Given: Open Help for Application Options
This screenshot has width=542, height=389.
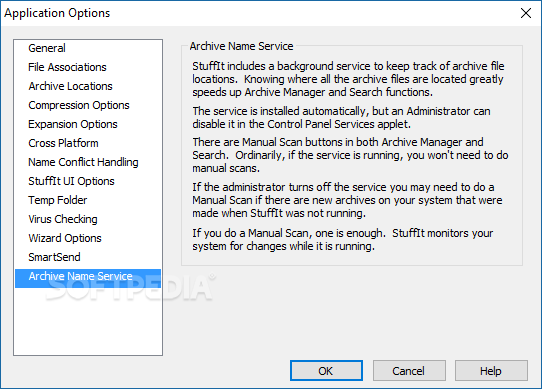Looking at the screenshot, I should tap(491, 371).
